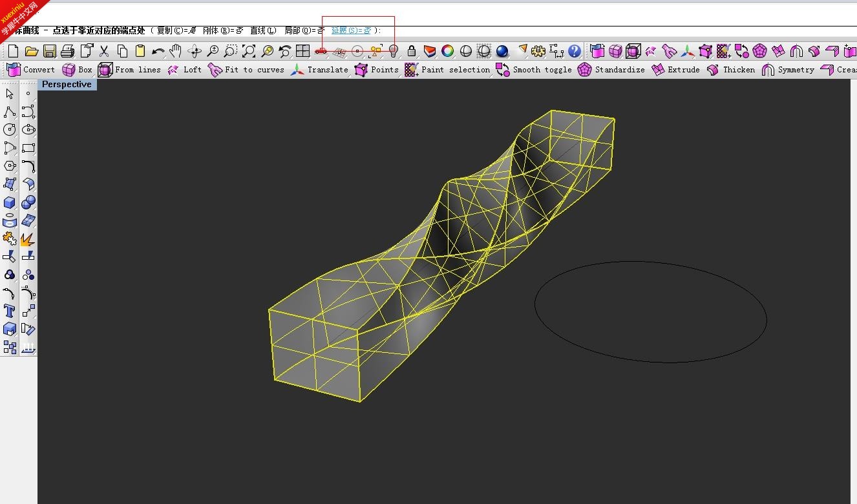
Task: Click the dimension tool icon
Action: pyautogui.click(x=556, y=51)
